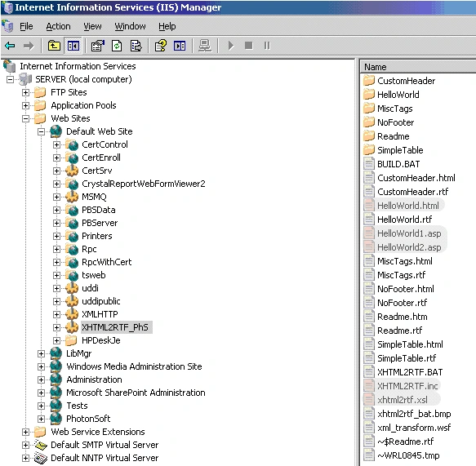Collapse the Web Sites node

pyautogui.click(x=26, y=118)
